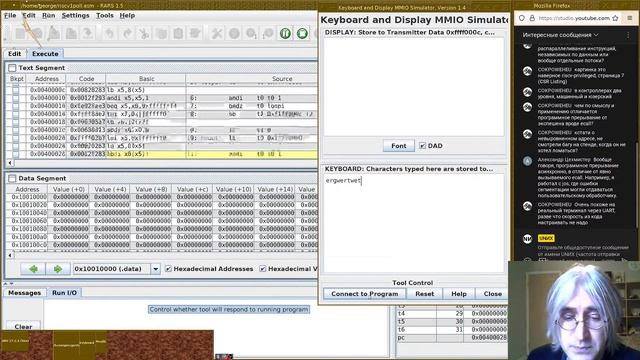Image resolution: width=640 pixels, height=360 pixels.
Task: Switch to the Execute tab
Action: tap(45, 54)
